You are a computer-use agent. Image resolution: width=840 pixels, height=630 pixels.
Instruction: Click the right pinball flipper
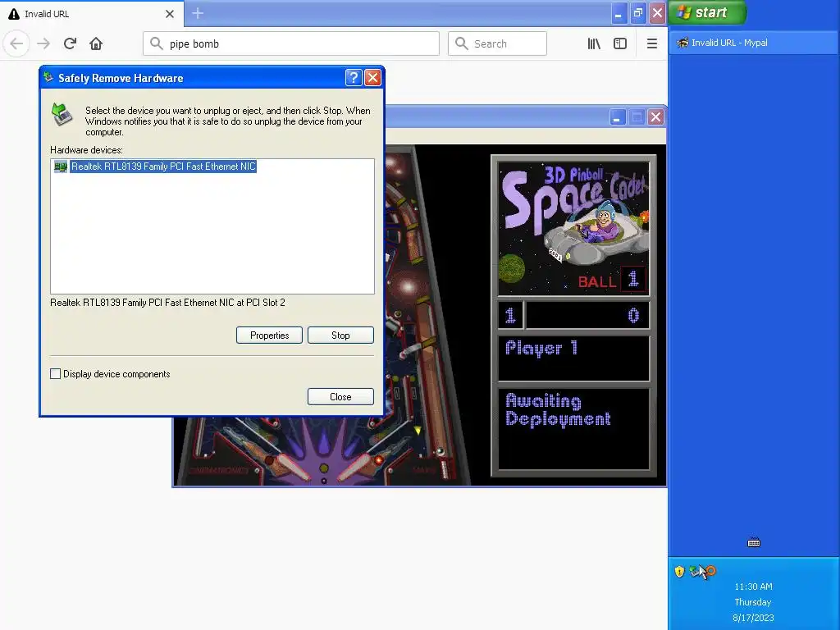pyautogui.click(x=361, y=467)
